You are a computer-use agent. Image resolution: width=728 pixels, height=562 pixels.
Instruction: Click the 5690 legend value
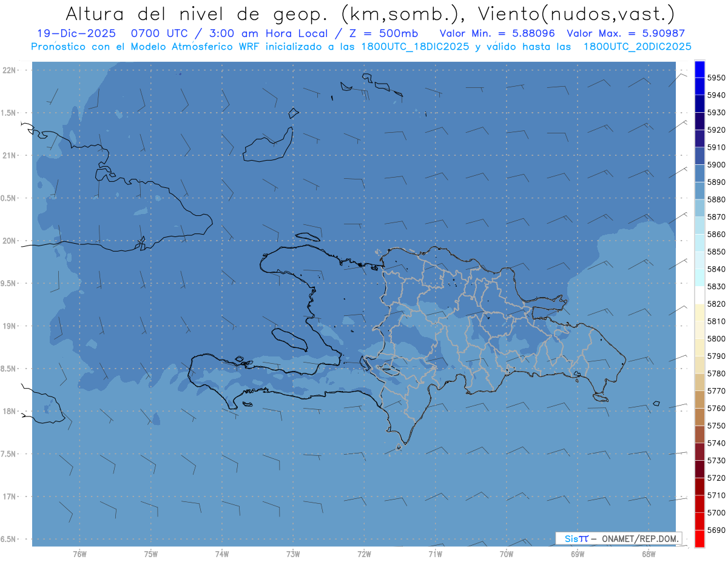[716, 530]
